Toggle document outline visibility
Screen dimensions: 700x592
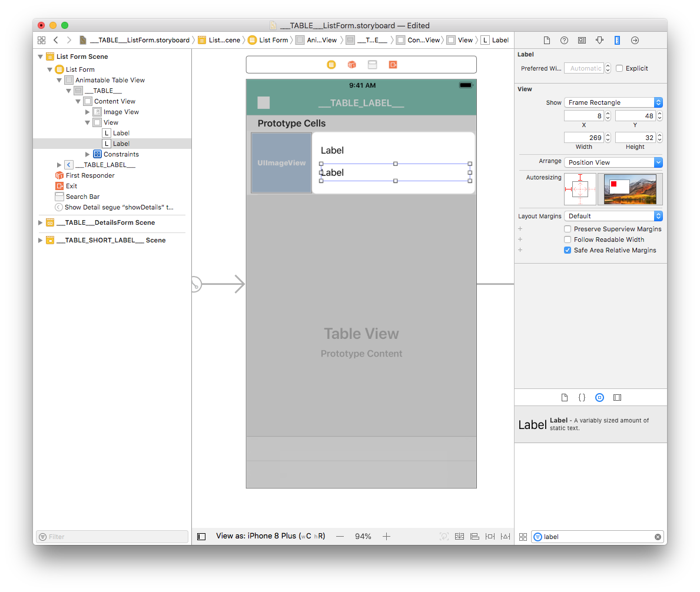[201, 537]
